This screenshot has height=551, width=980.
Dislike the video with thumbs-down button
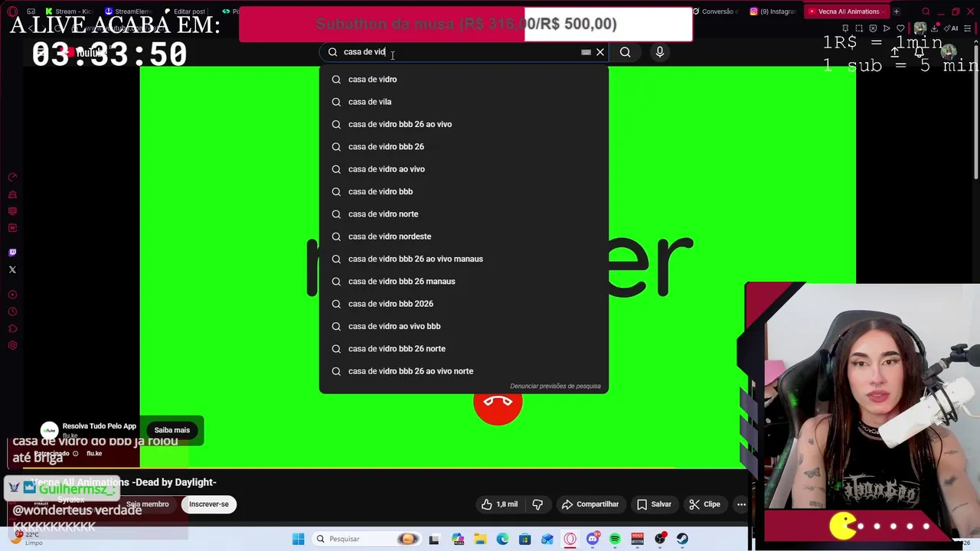[537, 504]
